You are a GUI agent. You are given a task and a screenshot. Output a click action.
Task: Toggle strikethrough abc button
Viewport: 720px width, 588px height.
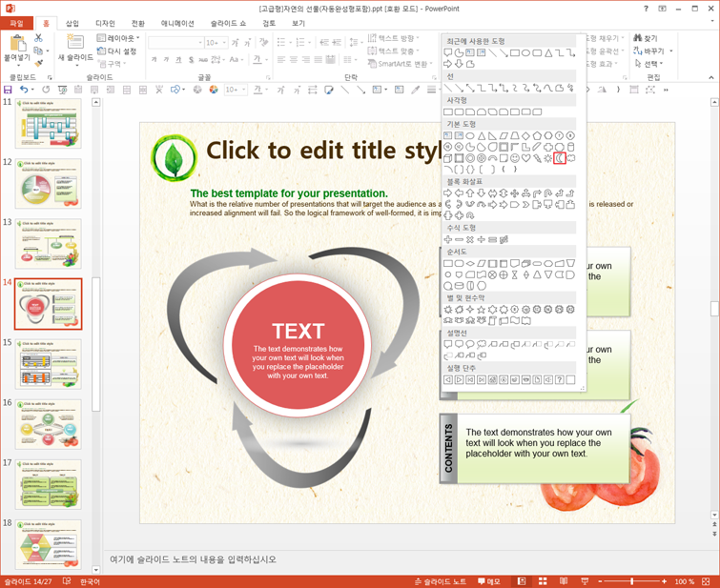[x=203, y=60]
